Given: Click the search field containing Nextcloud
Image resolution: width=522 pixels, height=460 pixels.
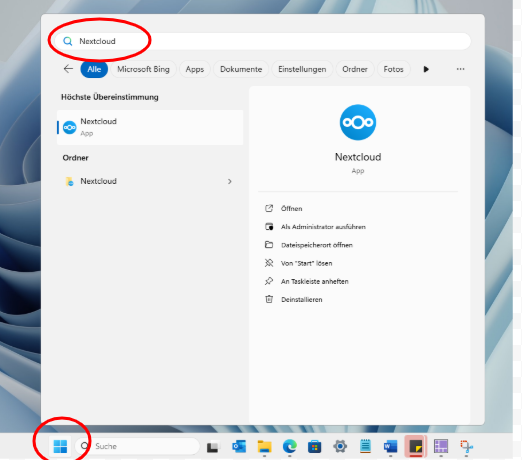Looking at the screenshot, I should pyautogui.click(x=263, y=41).
